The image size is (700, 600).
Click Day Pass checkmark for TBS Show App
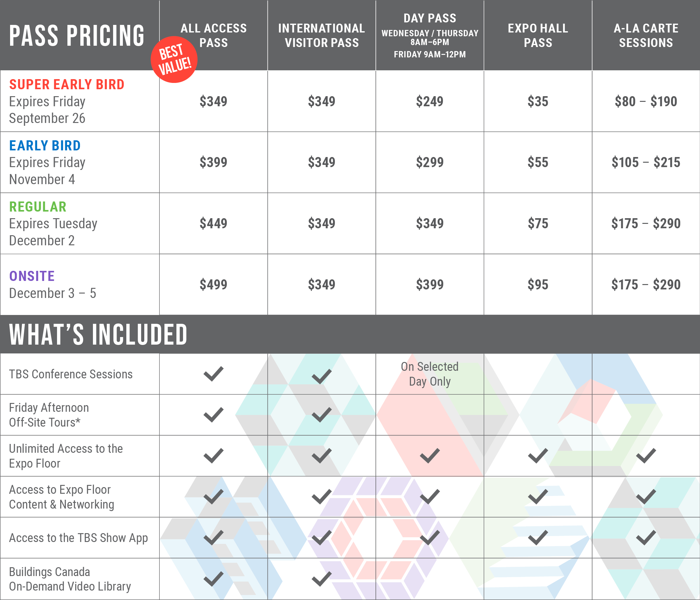[x=430, y=538]
